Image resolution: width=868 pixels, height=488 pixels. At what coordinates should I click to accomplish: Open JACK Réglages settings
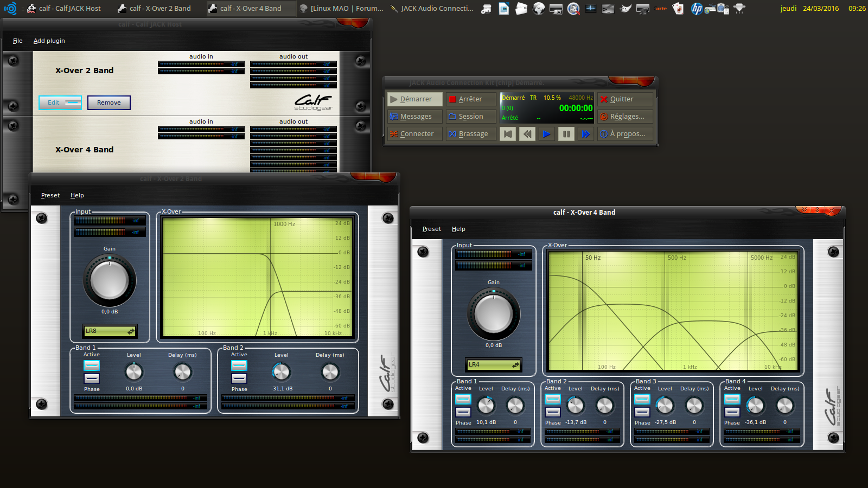[x=625, y=117]
